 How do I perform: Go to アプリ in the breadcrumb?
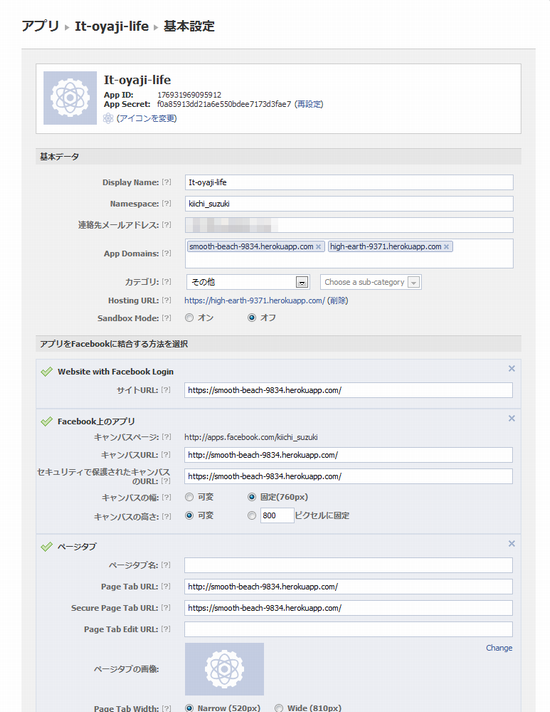tap(40, 26)
